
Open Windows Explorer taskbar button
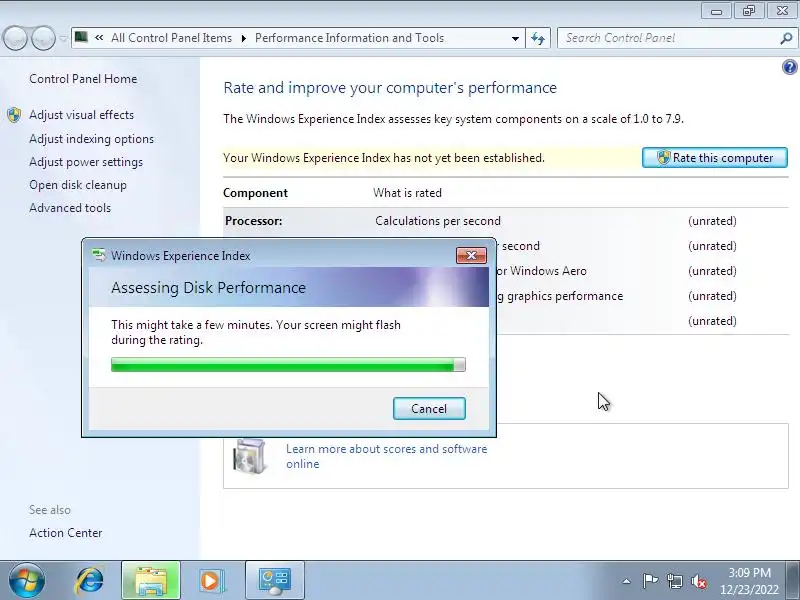click(151, 580)
